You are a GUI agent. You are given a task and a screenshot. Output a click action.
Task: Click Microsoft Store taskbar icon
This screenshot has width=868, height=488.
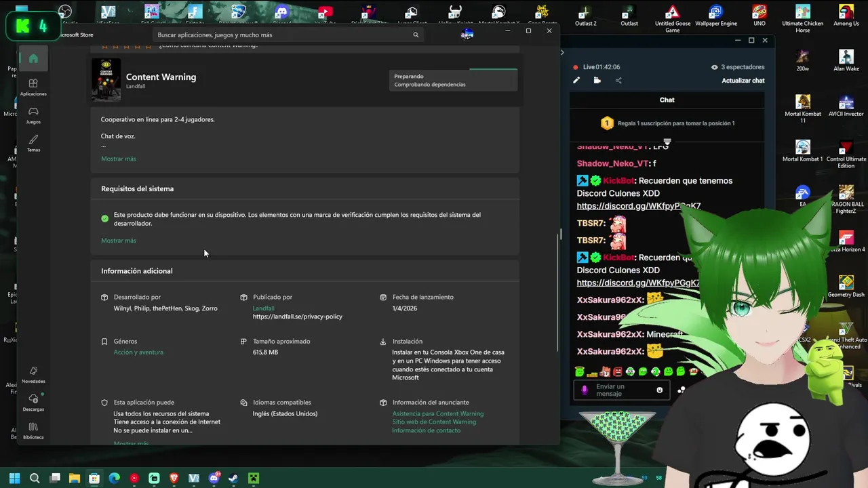pyautogui.click(x=94, y=478)
